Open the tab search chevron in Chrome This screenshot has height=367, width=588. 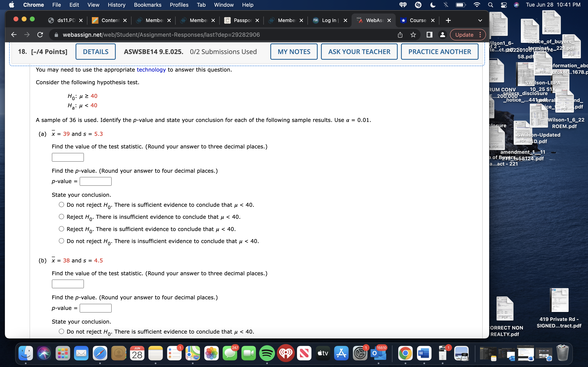(x=480, y=20)
